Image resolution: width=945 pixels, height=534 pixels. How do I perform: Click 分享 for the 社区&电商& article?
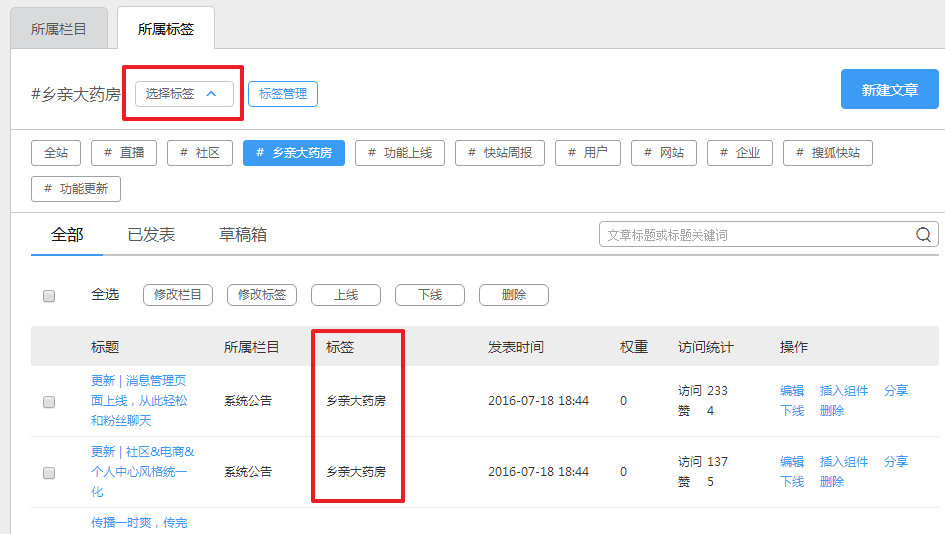pyautogui.click(x=896, y=462)
